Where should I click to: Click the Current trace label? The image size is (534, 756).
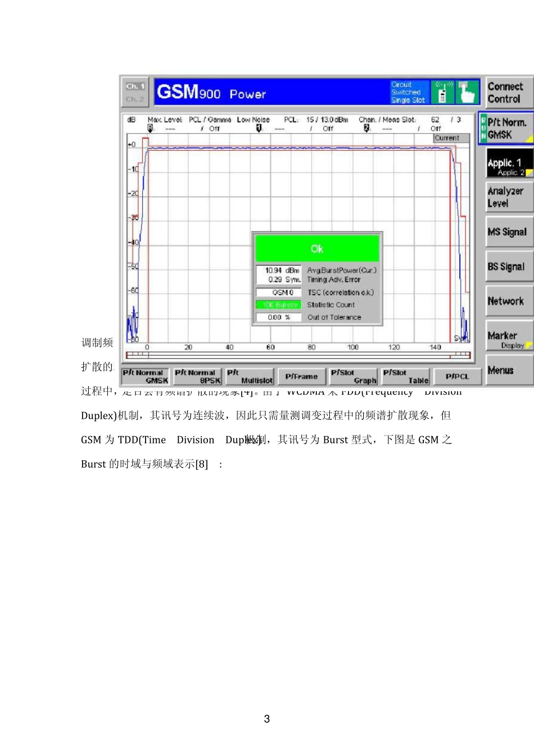click(451, 138)
